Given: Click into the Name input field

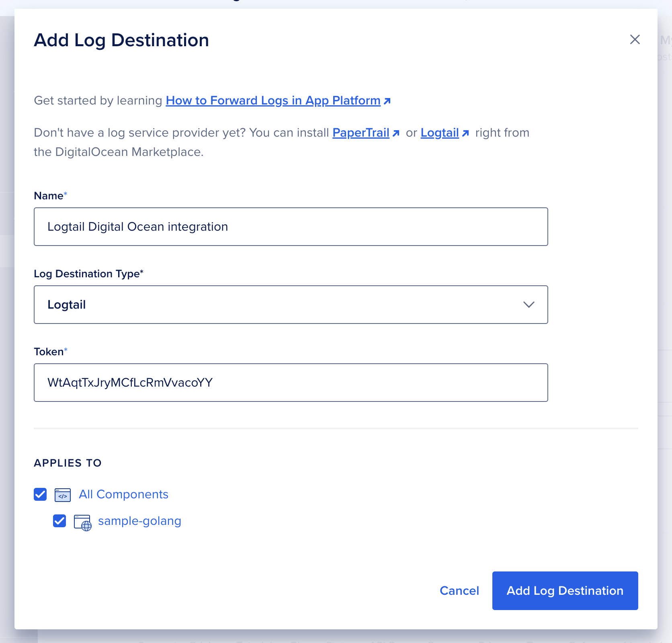Looking at the screenshot, I should click(291, 227).
